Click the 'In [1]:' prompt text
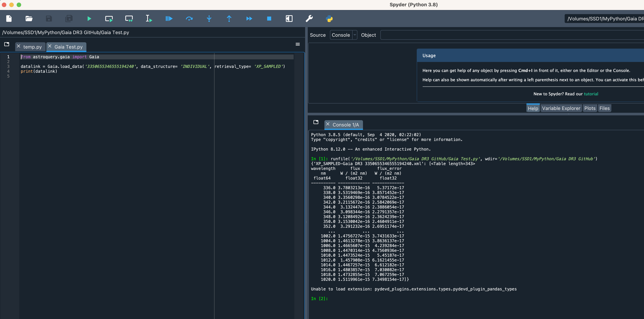This screenshot has width=644, height=319. (319, 159)
